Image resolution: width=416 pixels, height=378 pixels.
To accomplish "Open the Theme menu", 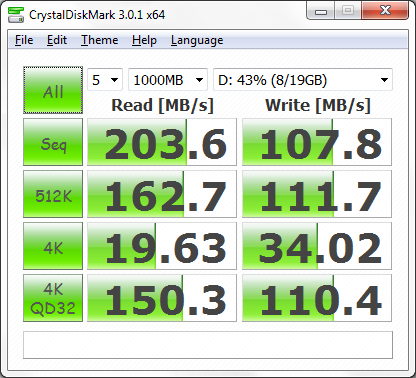I will 99,40.
